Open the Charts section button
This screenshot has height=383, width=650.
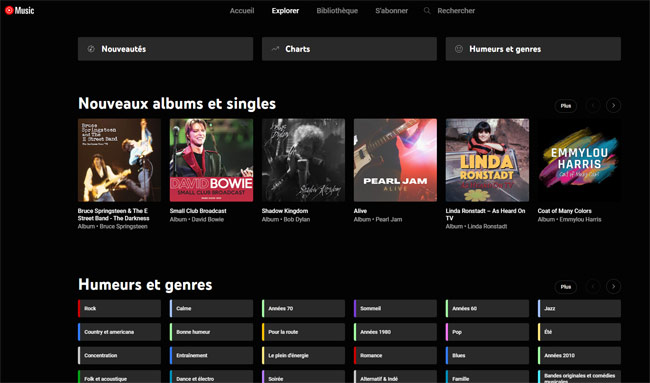(349, 49)
